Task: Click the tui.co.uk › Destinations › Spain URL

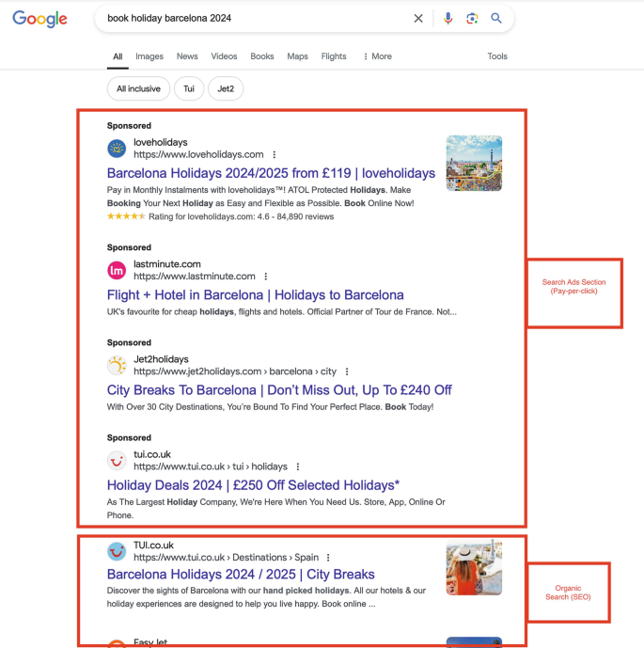Action: coord(226,558)
